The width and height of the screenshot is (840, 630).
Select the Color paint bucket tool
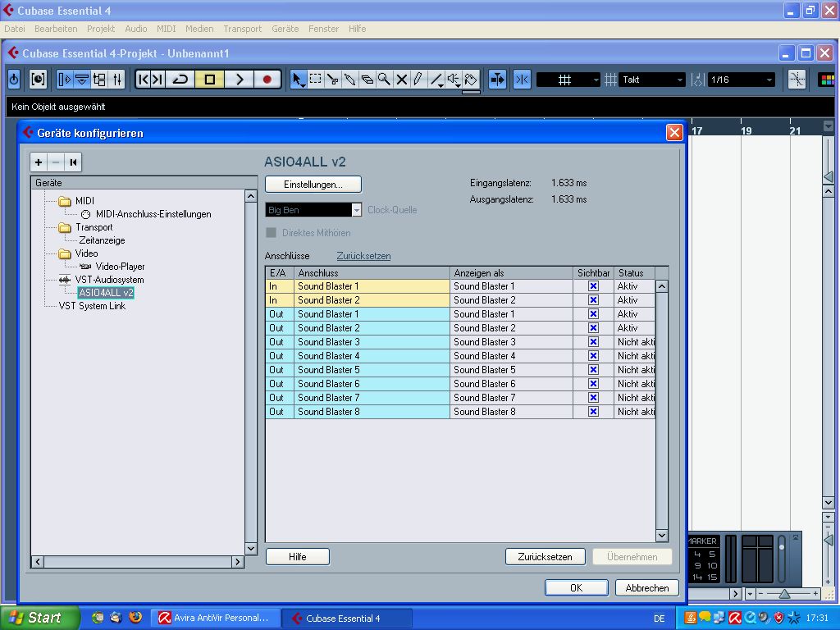tap(470, 80)
